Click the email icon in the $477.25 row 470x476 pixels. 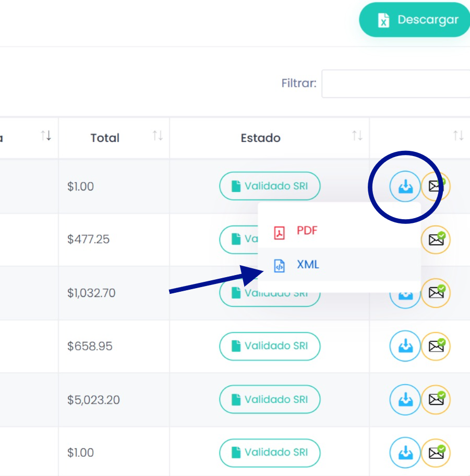[x=436, y=240]
